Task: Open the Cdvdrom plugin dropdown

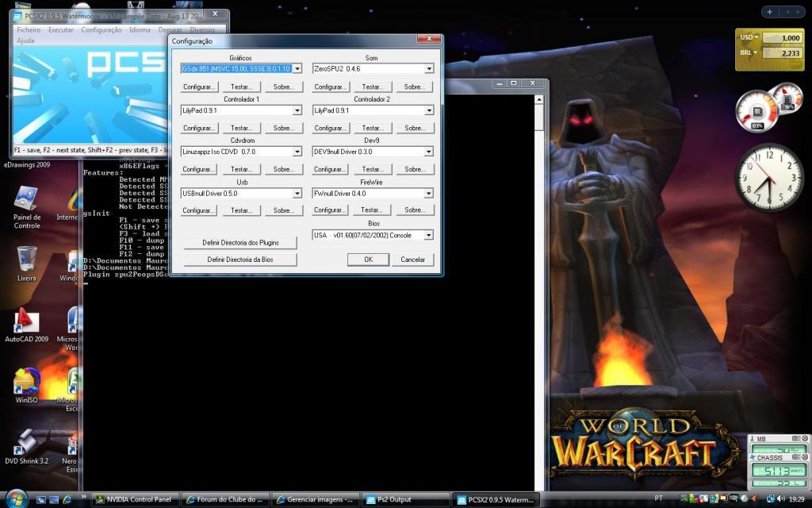Action: (297, 152)
